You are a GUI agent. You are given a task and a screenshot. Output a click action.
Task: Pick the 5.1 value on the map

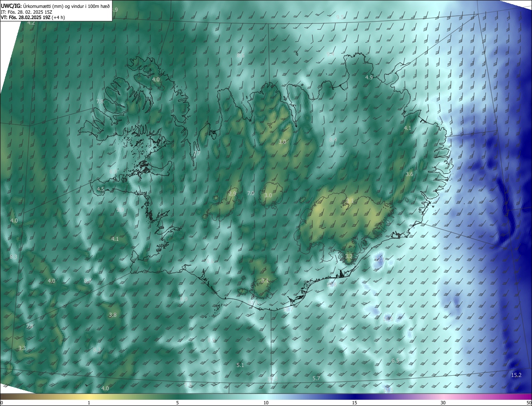tap(240, 365)
